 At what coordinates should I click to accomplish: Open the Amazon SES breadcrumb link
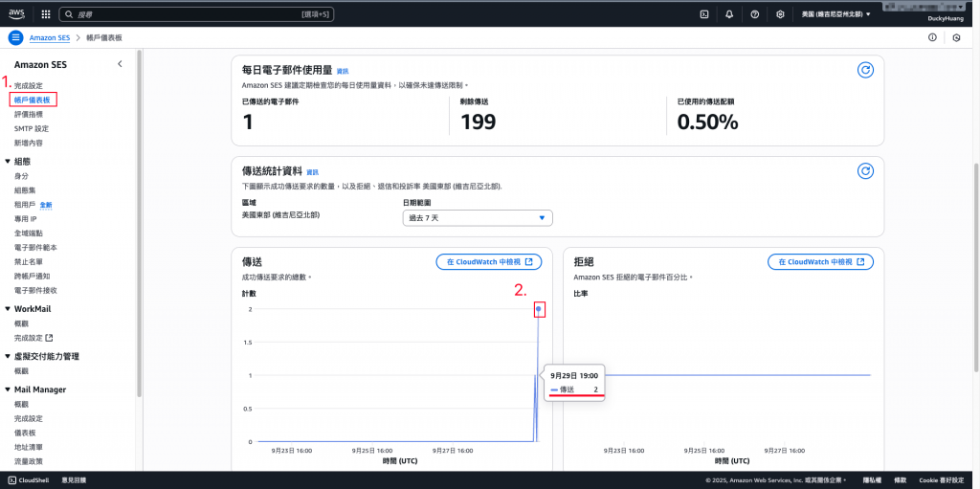[50, 37]
